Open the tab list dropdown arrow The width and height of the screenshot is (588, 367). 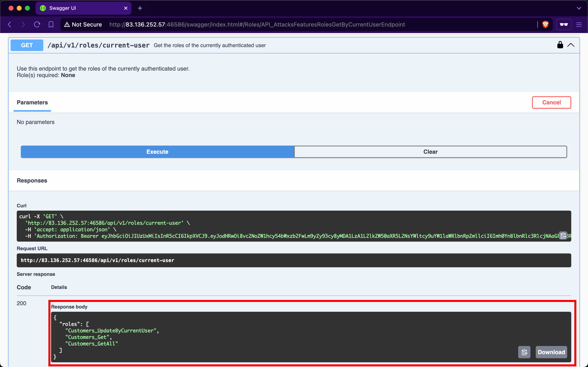pyautogui.click(x=579, y=8)
